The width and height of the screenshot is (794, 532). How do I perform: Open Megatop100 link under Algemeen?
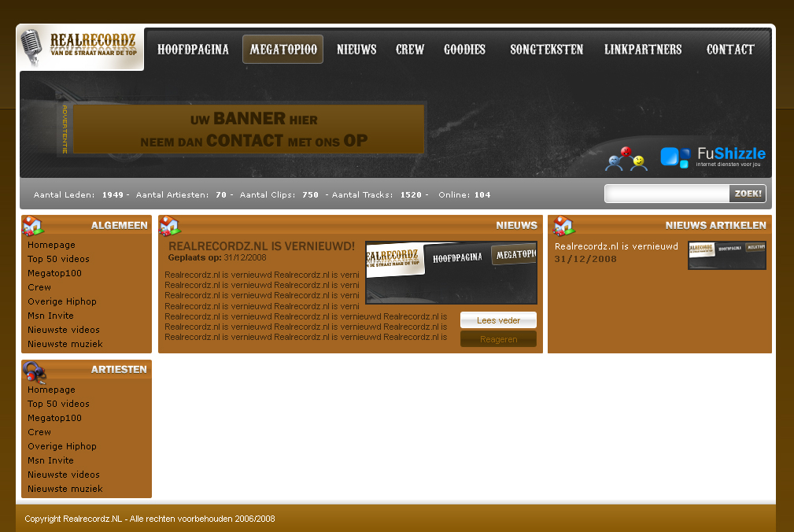pos(54,273)
